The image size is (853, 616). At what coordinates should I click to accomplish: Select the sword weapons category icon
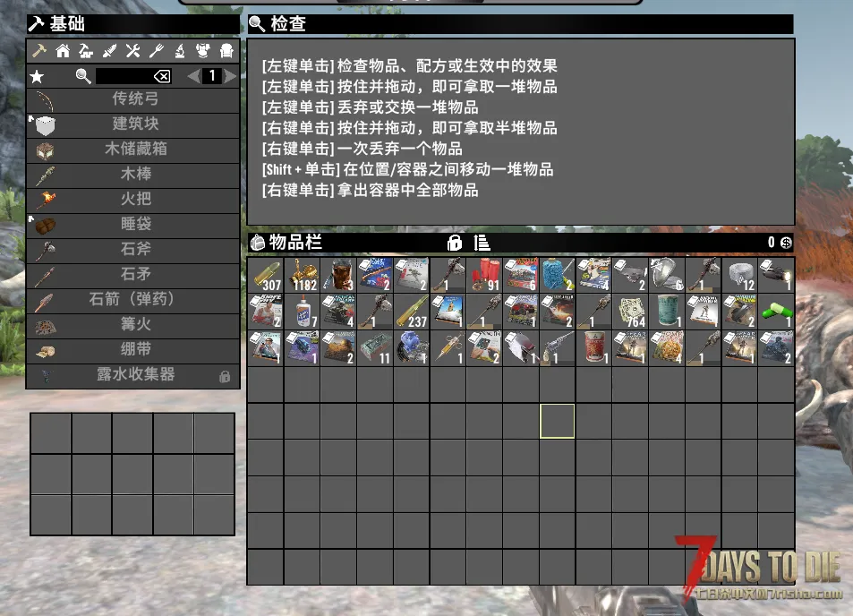[x=110, y=51]
